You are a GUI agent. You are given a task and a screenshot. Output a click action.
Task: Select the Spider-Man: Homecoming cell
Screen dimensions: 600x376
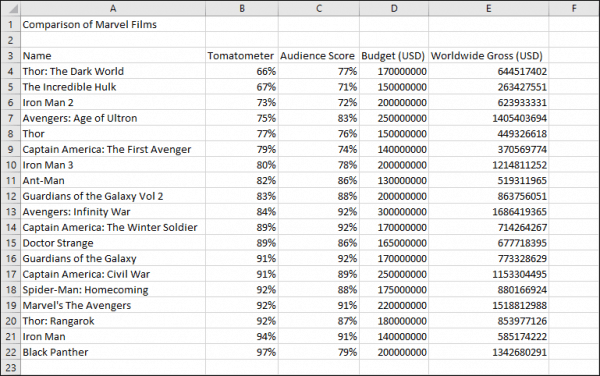click(113, 290)
